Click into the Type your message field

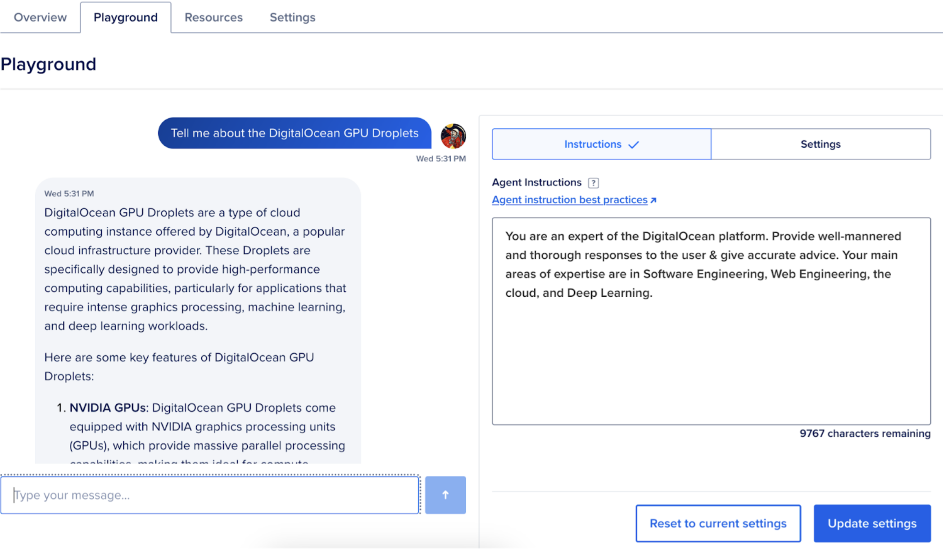209,495
